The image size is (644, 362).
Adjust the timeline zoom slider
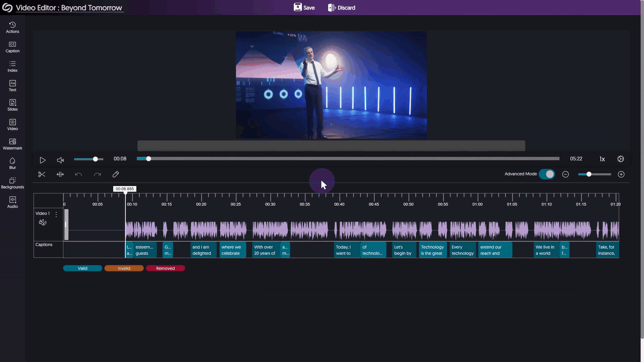(589, 174)
